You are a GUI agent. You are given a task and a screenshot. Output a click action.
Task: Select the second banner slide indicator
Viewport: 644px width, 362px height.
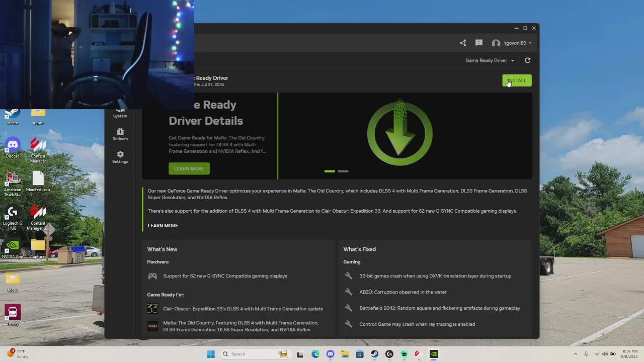(343, 171)
